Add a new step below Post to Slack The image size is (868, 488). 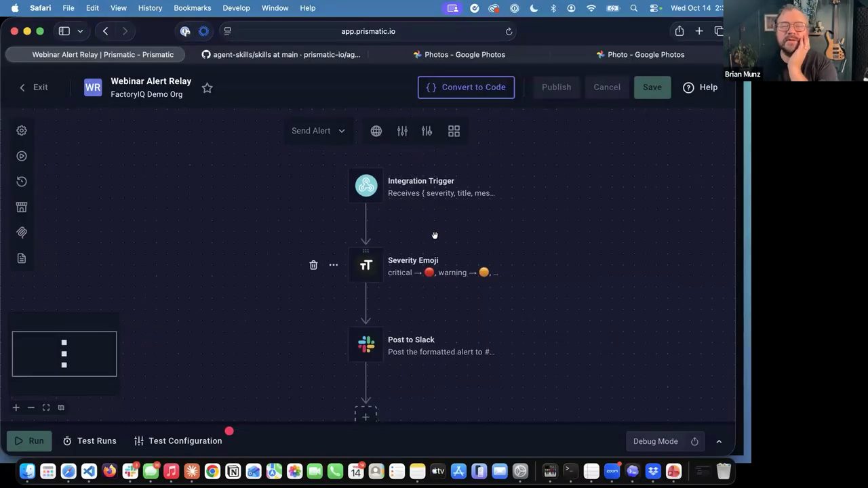pos(366,415)
